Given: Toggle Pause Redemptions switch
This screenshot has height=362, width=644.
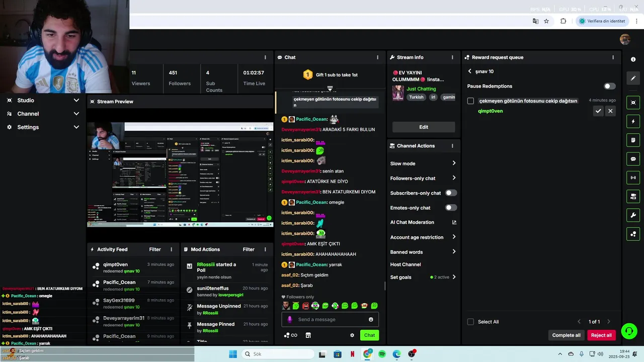Looking at the screenshot, I should tap(609, 86).
